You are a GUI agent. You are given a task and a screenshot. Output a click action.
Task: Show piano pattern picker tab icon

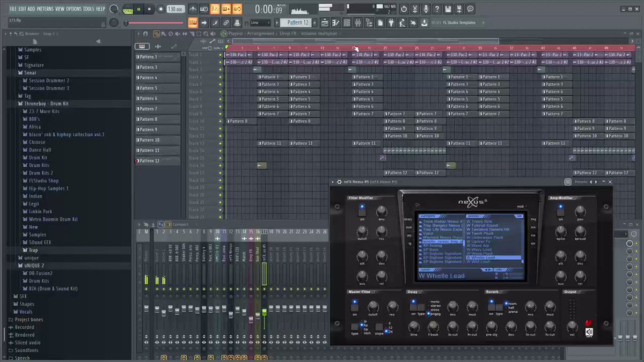pyautogui.click(x=142, y=47)
